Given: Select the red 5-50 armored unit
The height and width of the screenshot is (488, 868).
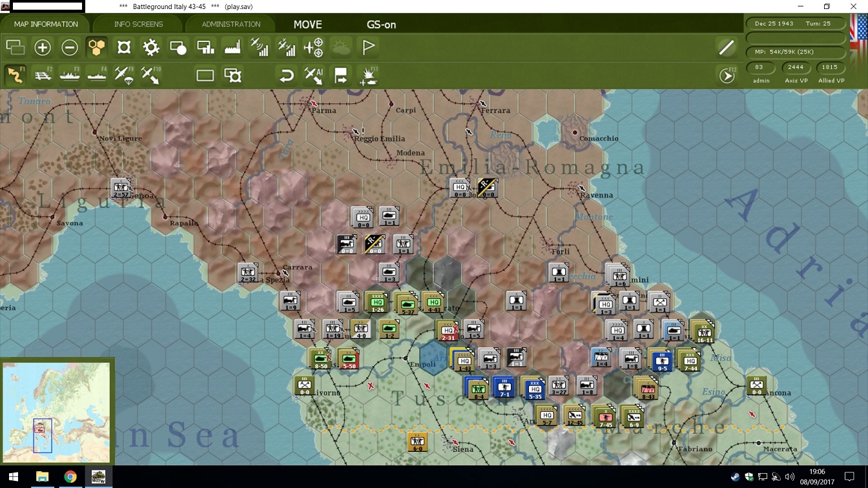Looking at the screenshot, I should (x=348, y=358).
